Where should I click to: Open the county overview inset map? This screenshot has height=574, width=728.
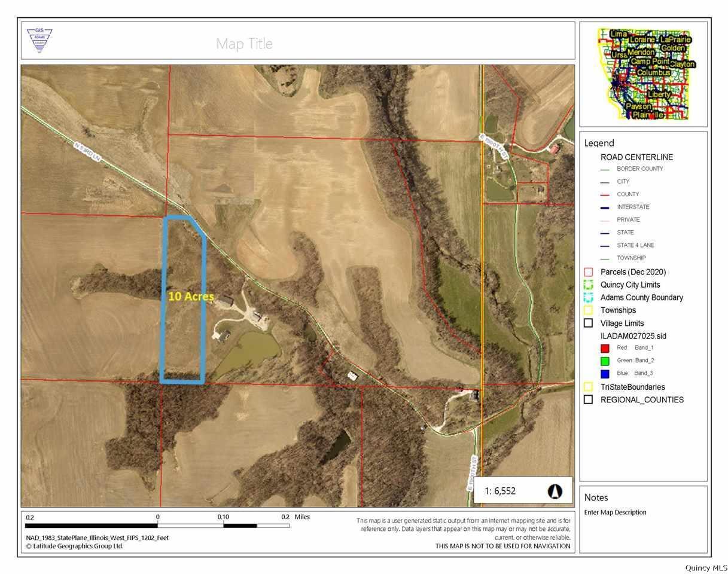coord(644,74)
